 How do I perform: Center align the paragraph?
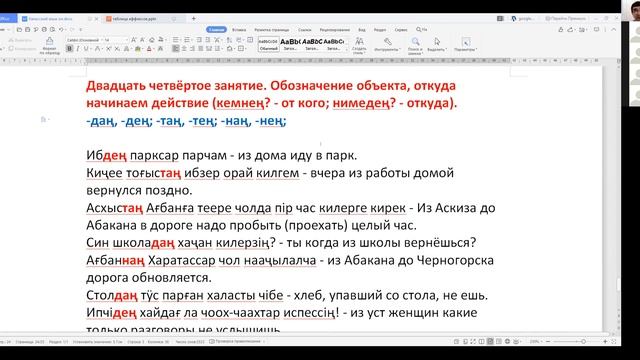click(184, 49)
